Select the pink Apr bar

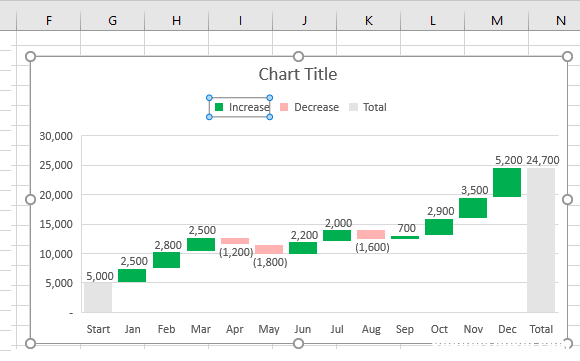coord(235,241)
